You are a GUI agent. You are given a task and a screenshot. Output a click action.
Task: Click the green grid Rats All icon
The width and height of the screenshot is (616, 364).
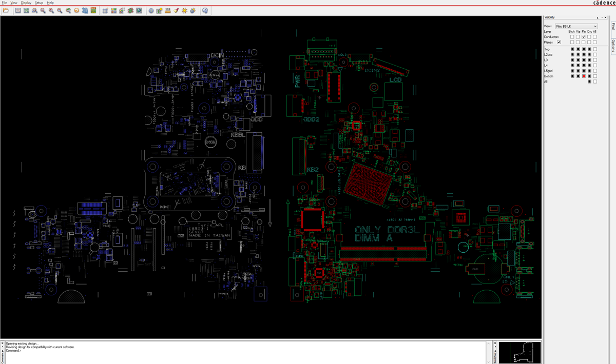(26, 10)
